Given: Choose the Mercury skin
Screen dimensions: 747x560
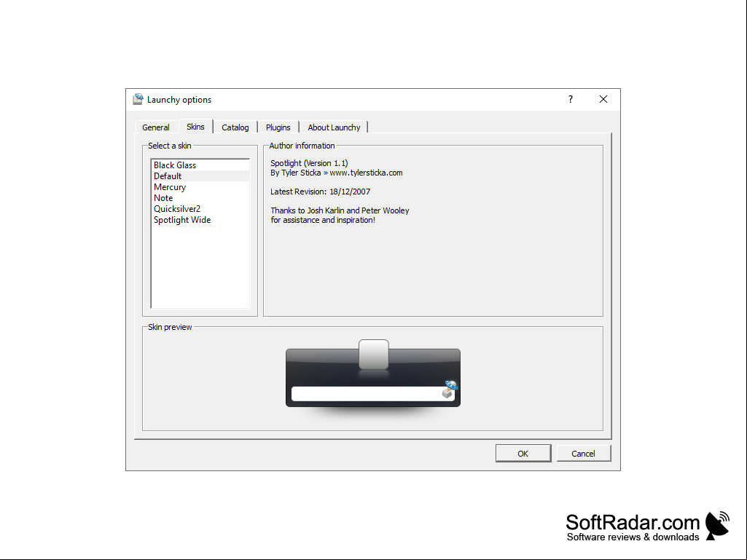Looking at the screenshot, I should [x=200, y=187].
